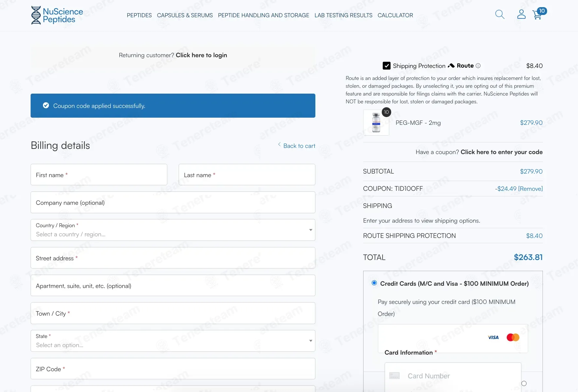Open the PEPTIDES menu

pos(139,15)
